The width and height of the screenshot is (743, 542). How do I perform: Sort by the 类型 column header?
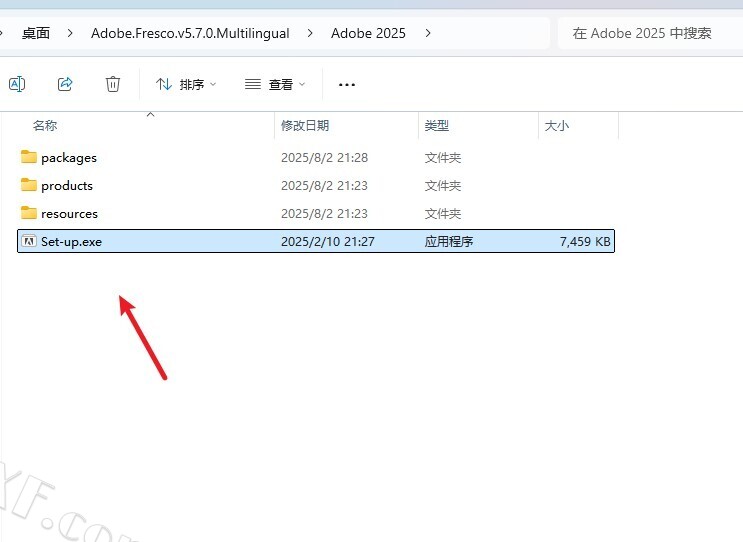pyautogui.click(x=436, y=126)
